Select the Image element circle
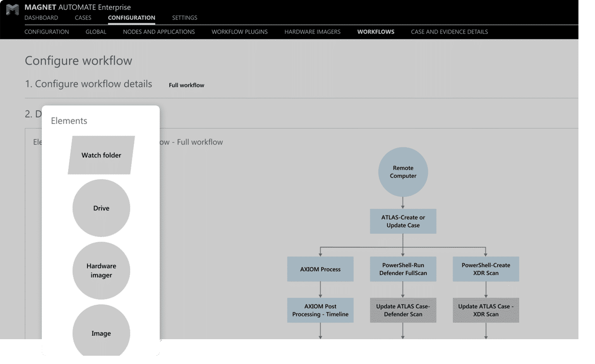 click(x=101, y=331)
